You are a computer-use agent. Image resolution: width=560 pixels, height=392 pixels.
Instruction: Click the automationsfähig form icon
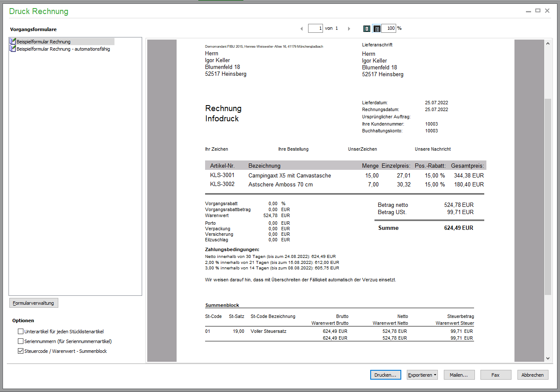tap(13, 49)
